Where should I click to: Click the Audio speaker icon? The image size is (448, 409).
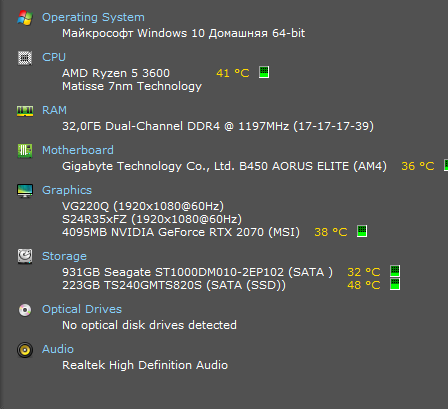click(x=25, y=350)
